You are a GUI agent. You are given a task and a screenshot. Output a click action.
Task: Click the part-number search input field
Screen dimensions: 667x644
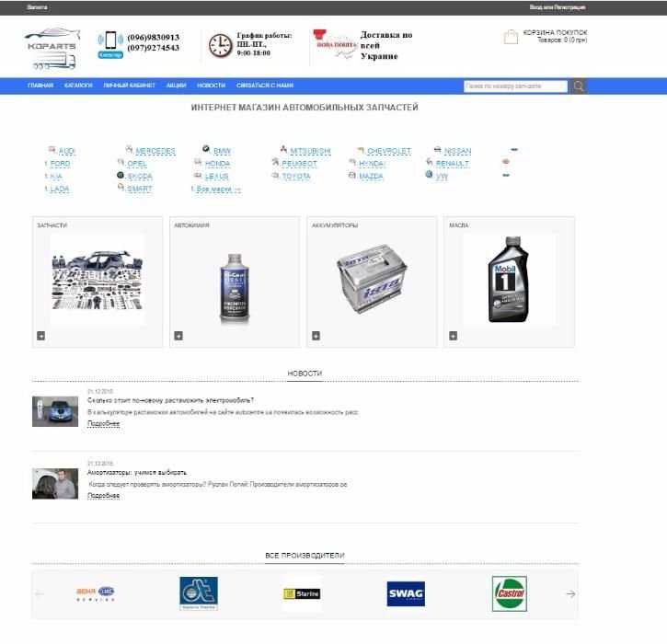point(515,86)
